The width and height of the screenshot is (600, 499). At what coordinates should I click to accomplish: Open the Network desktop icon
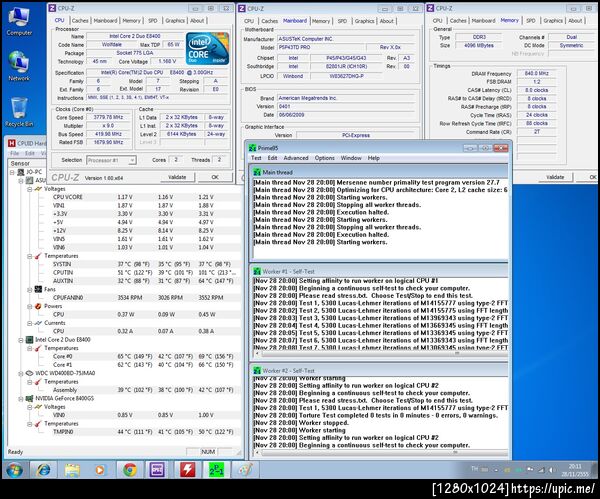[19, 66]
